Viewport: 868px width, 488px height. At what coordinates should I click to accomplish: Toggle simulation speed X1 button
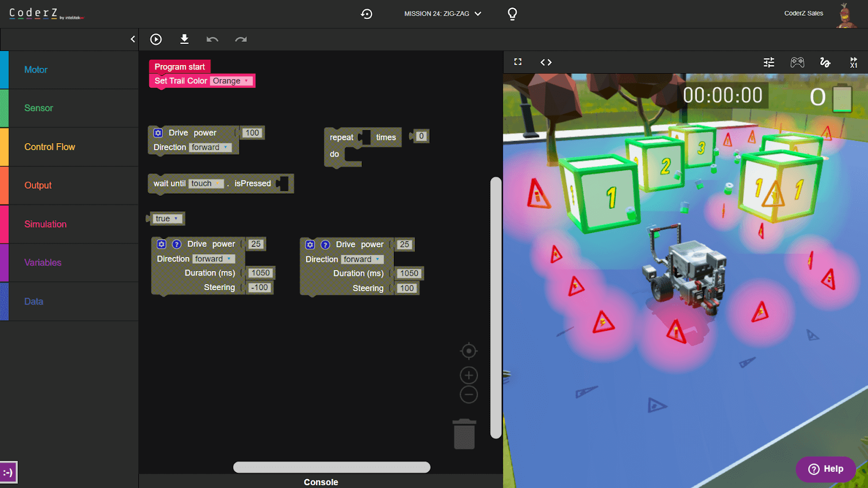pos(853,62)
